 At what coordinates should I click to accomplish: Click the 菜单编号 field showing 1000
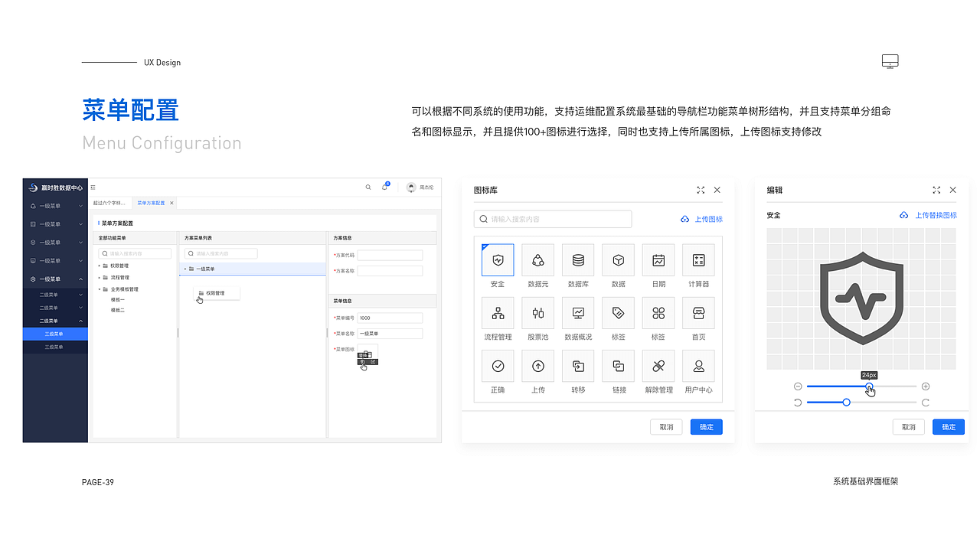390,318
